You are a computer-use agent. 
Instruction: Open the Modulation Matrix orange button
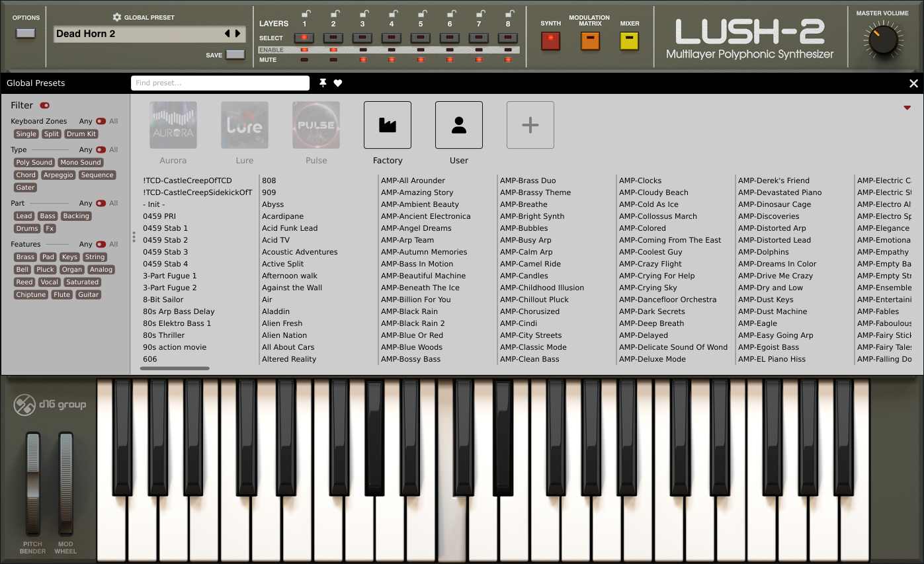590,41
